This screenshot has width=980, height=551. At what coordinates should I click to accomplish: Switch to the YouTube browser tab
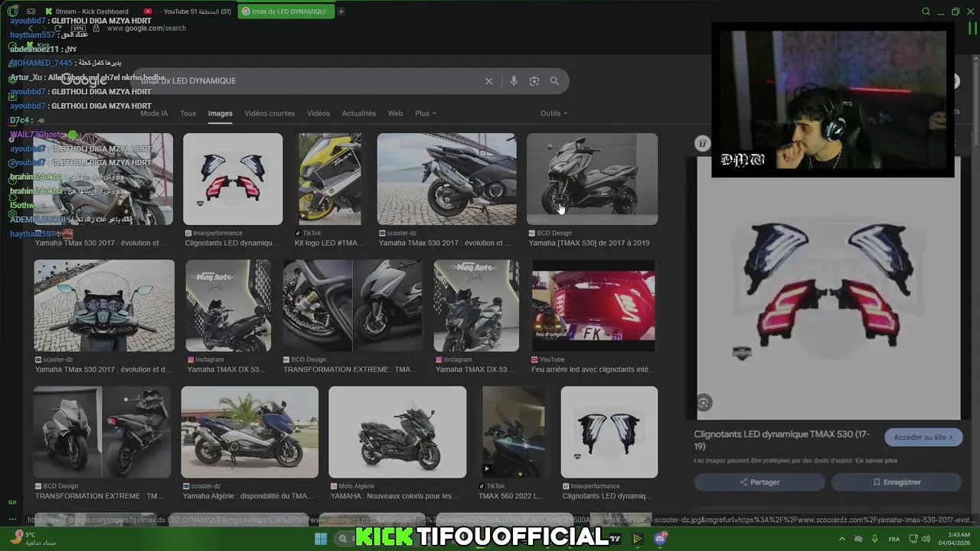(188, 11)
